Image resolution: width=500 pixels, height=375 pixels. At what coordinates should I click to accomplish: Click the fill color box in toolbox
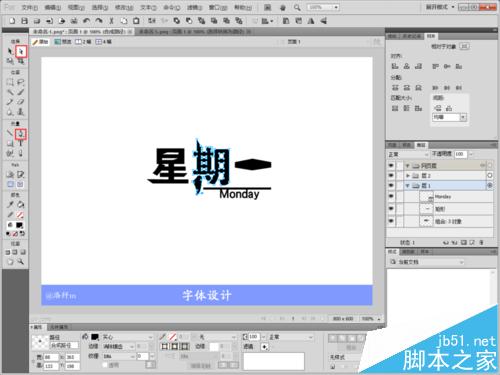pyautogui.click(x=20, y=225)
